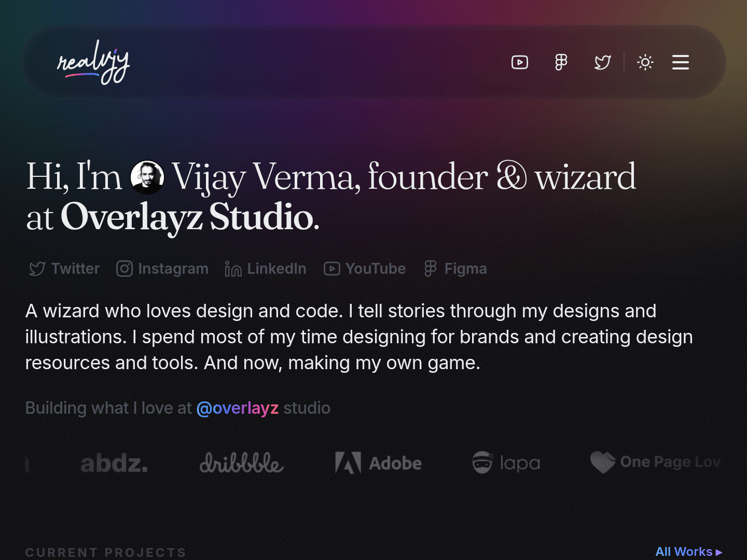The height and width of the screenshot is (560, 747).
Task: Open Twitter via the header bird icon
Action: pyautogui.click(x=602, y=62)
